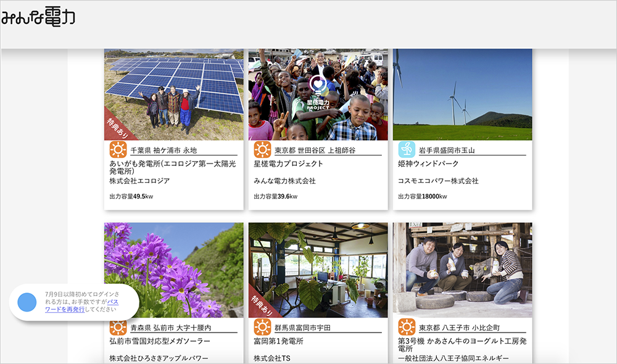Select title 富岡第1発電所
This screenshot has width=617, height=364.
(279, 341)
